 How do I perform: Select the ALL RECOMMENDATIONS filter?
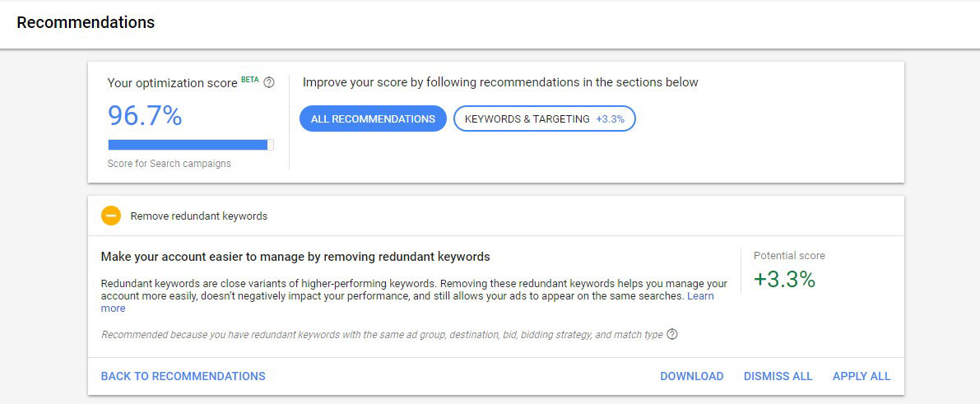pyautogui.click(x=373, y=118)
